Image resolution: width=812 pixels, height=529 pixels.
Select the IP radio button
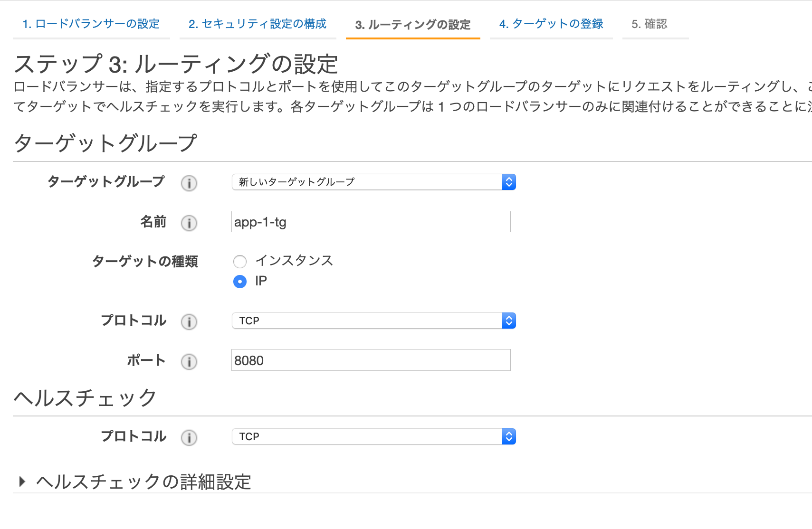point(240,281)
